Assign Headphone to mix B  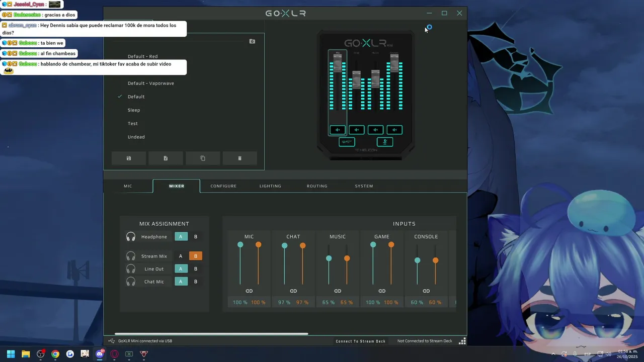pyautogui.click(x=196, y=237)
